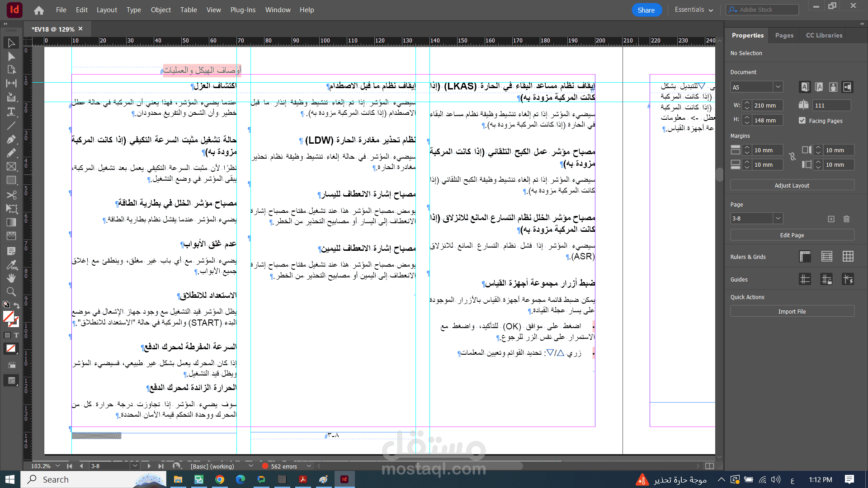Toggle the Facing Pages checkbox
Screen dimensions: 868x488
pos(802,121)
